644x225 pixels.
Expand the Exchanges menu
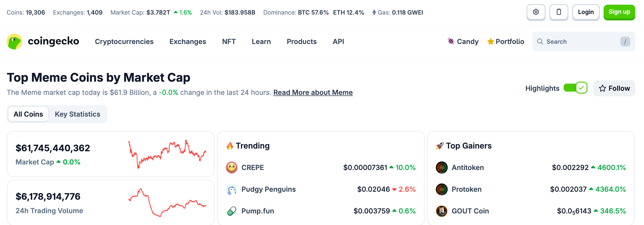click(x=188, y=42)
